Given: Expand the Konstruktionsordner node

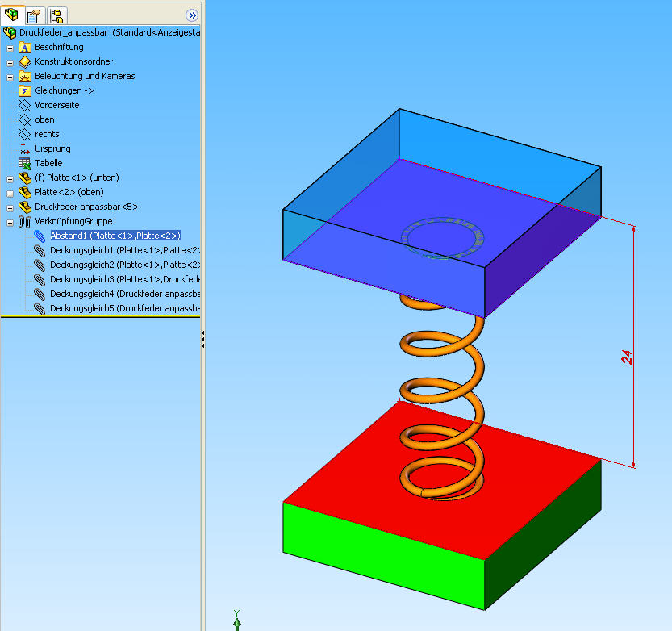Looking at the screenshot, I should point(10,63).
